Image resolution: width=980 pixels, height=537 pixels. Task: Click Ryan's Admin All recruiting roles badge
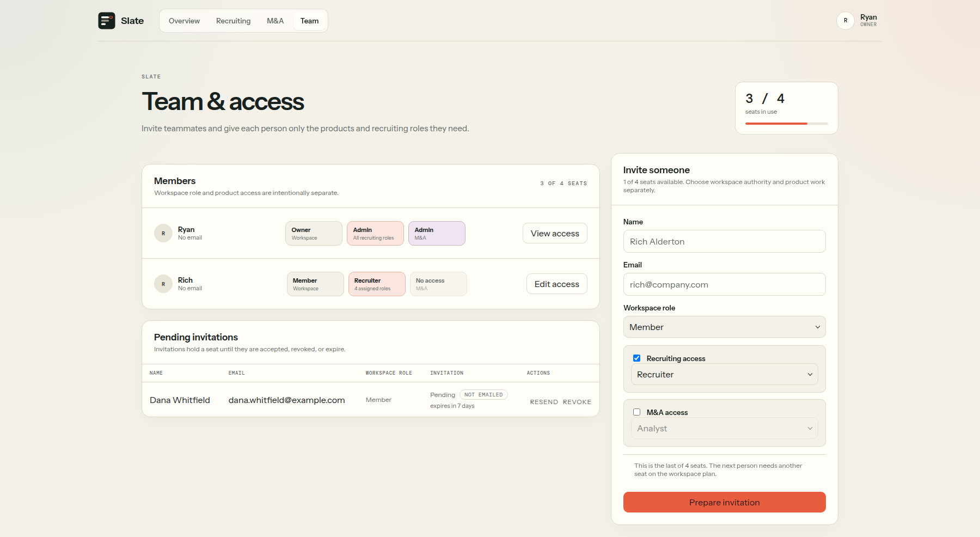point(375,233)
